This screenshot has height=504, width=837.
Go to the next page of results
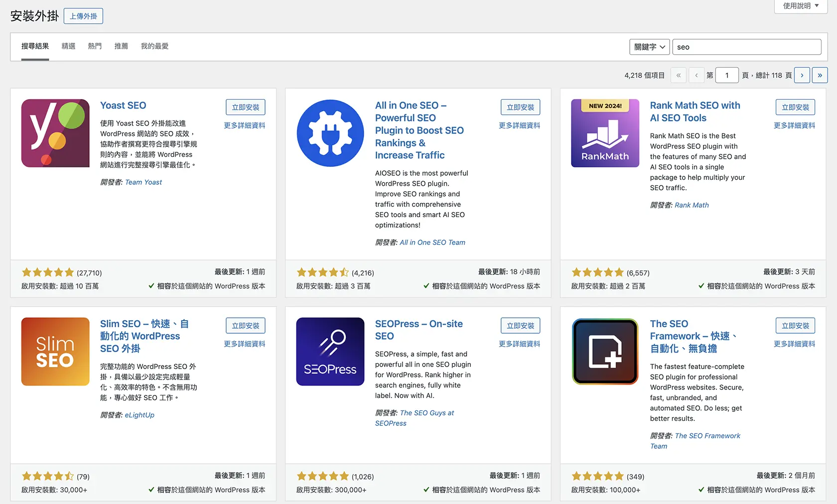point(802,75)
